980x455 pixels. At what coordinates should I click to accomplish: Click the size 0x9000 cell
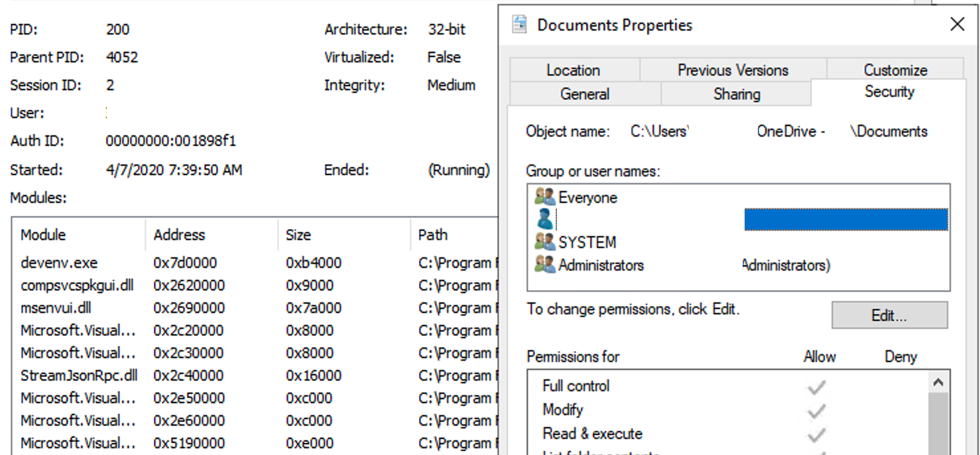(x=310, y=285)
